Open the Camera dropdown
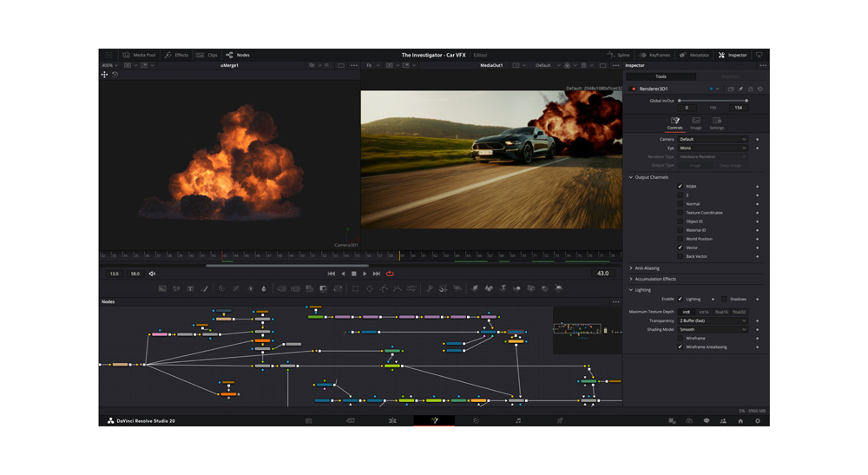Viewport: 868px width, 475px height. point(712,139)
